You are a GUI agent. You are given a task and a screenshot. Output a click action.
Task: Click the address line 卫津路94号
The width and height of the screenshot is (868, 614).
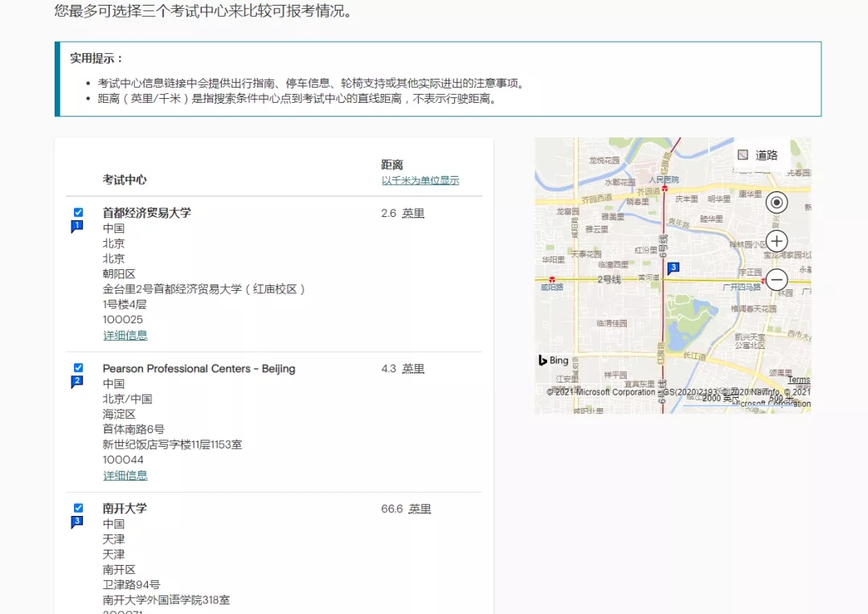pyautogui.click(x=131, y=584)
